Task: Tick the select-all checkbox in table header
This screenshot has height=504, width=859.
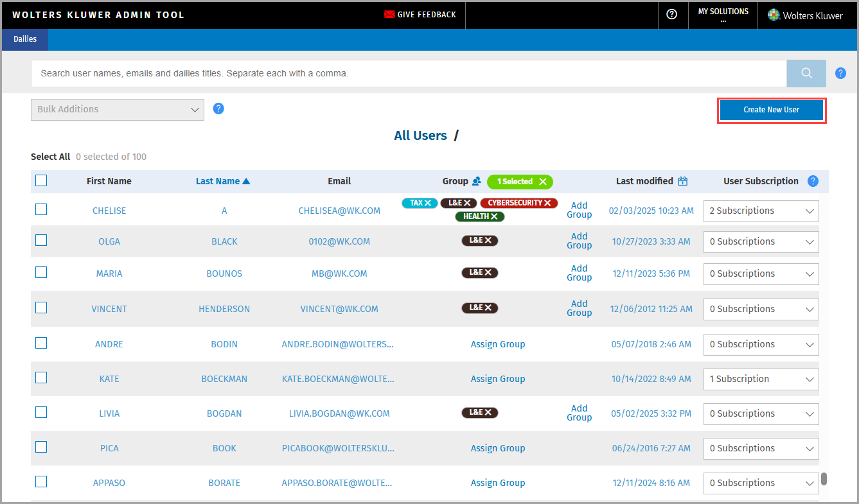Action: [41, 181]
